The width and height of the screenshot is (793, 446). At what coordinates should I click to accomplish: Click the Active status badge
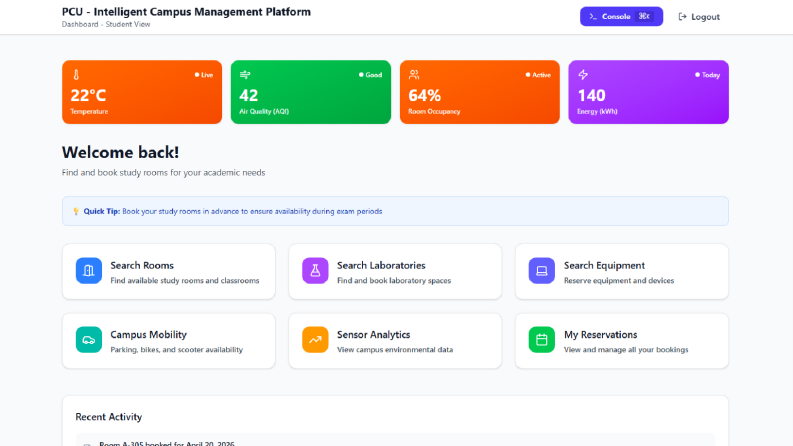coord(538,75)
